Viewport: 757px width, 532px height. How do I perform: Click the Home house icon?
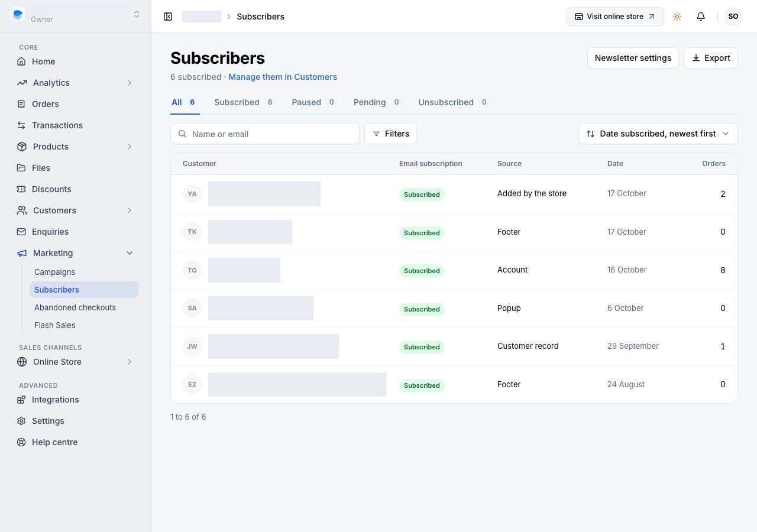click(x=21, y=61)
